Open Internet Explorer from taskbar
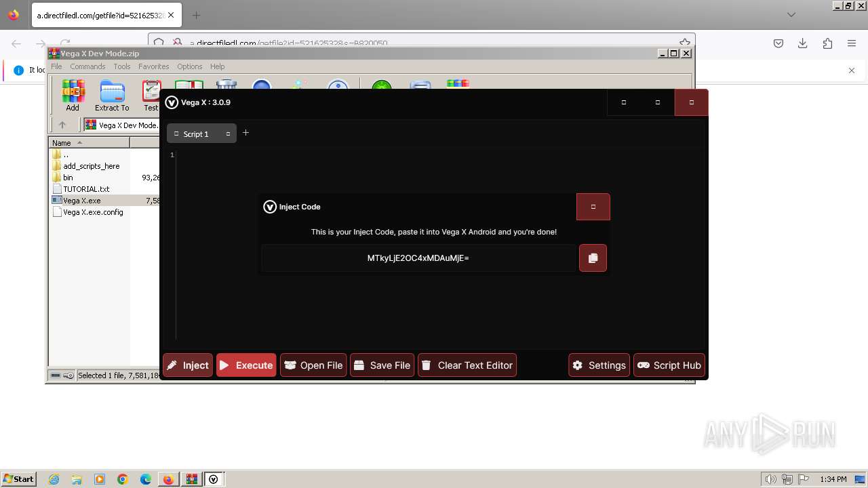 pos(54,479)
